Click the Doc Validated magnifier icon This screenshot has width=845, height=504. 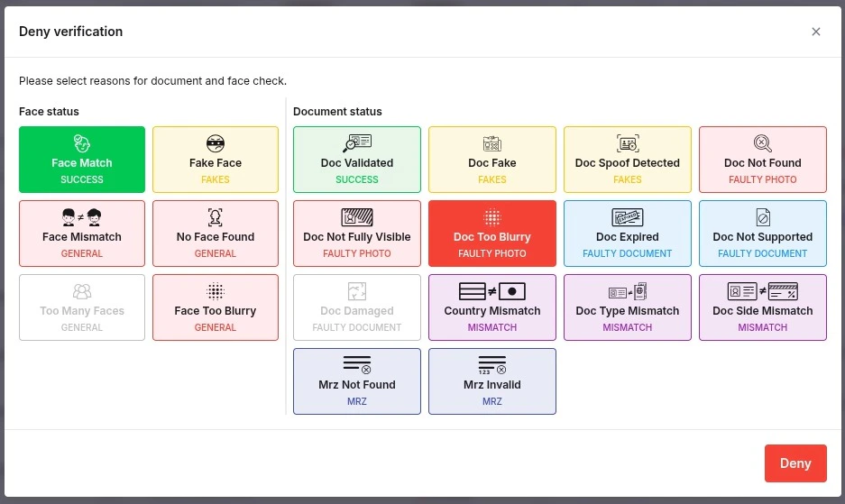tap(357, 143)
